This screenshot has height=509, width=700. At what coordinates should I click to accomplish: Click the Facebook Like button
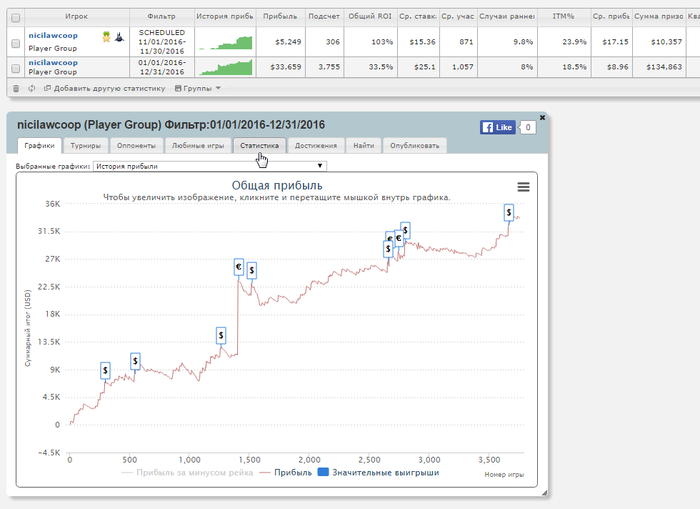pos(498,127)
